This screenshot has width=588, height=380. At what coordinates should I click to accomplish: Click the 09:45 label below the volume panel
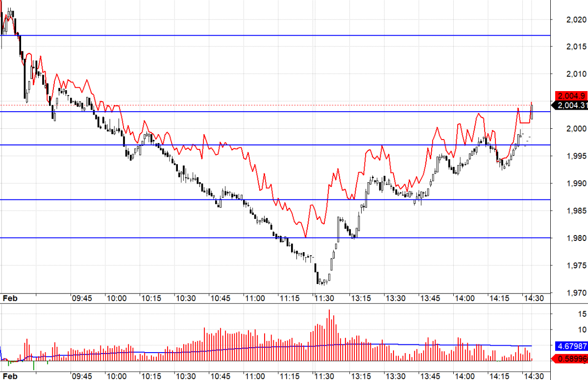(82, 376)
